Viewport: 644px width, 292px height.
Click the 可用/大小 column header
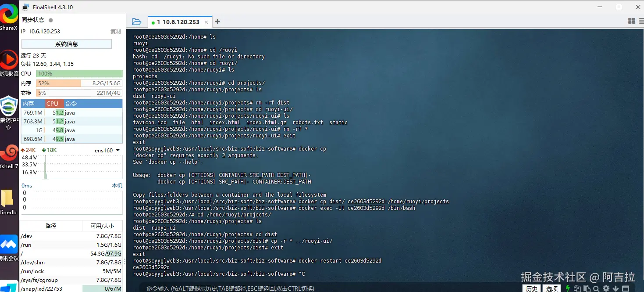(102, 226)
